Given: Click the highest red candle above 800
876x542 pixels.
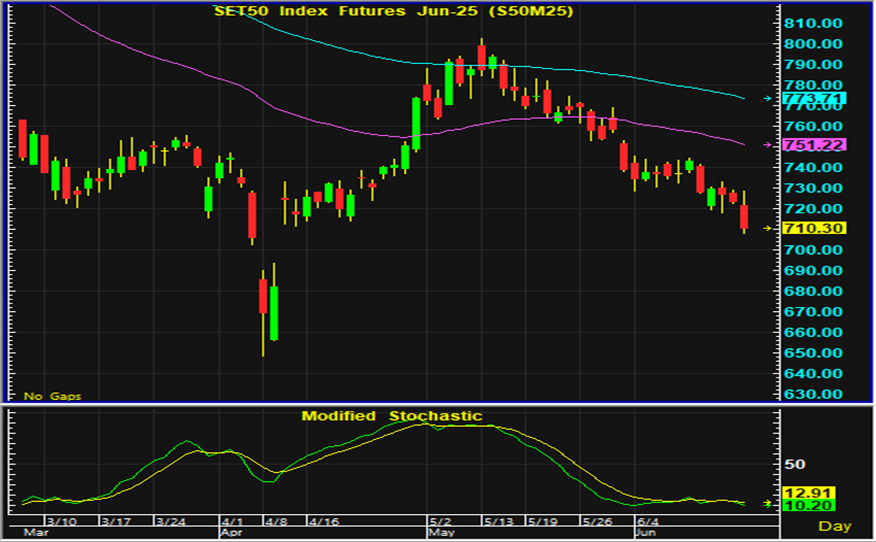Looking at the screenshot, I should [482, 58].
